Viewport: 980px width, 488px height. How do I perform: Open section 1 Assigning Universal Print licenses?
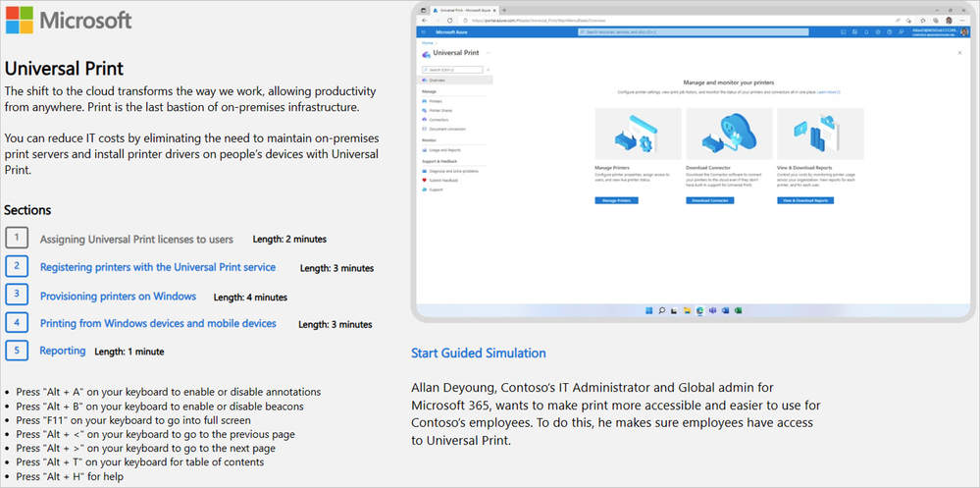coord(136,239)
